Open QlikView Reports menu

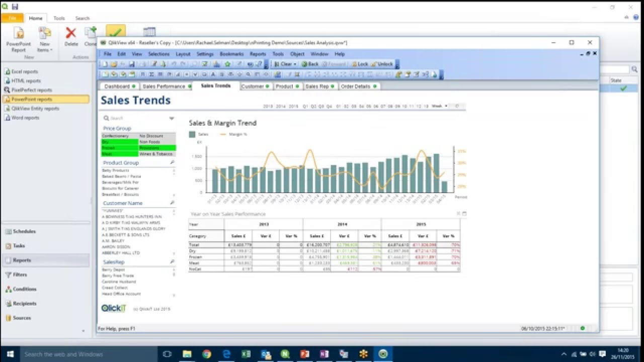point(258,54)
